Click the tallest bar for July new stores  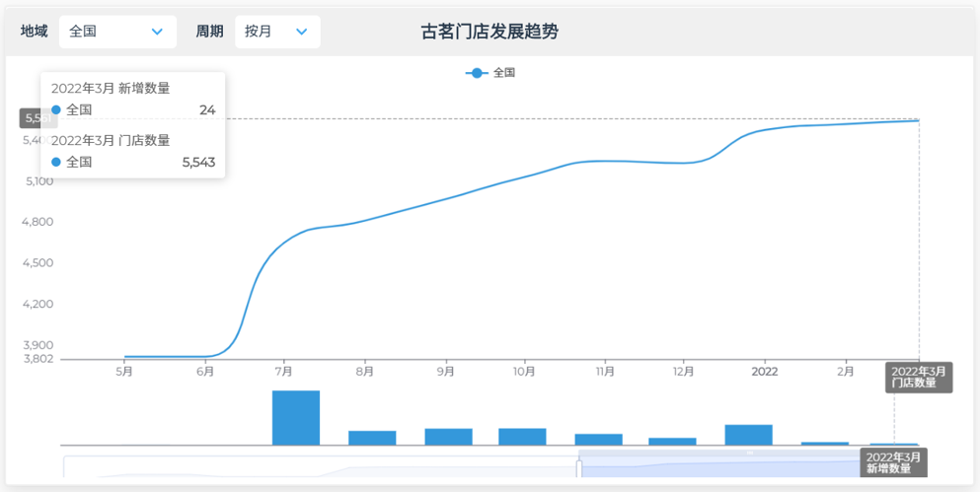tap(296, 417)
